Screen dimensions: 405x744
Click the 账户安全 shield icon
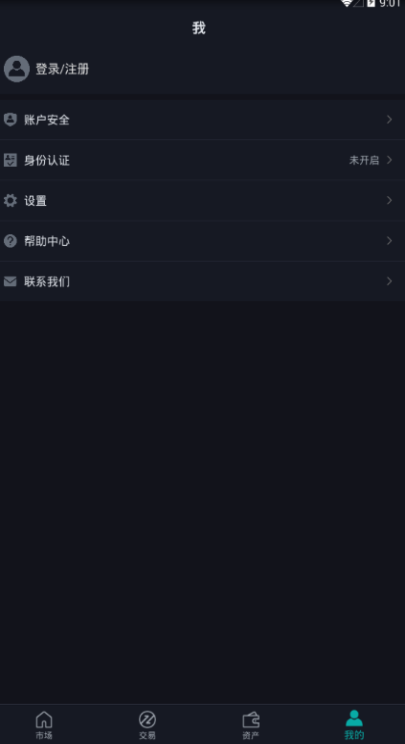click(x=10, y=120)
